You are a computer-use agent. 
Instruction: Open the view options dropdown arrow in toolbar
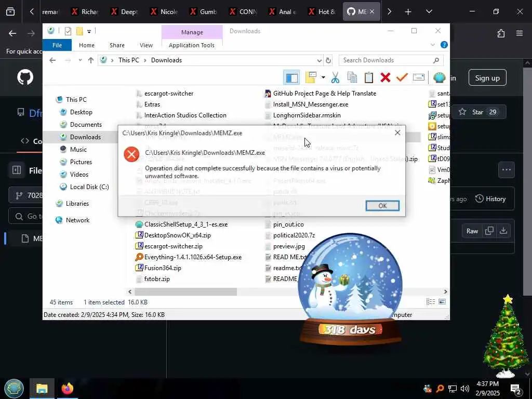(x=323, y=78)
